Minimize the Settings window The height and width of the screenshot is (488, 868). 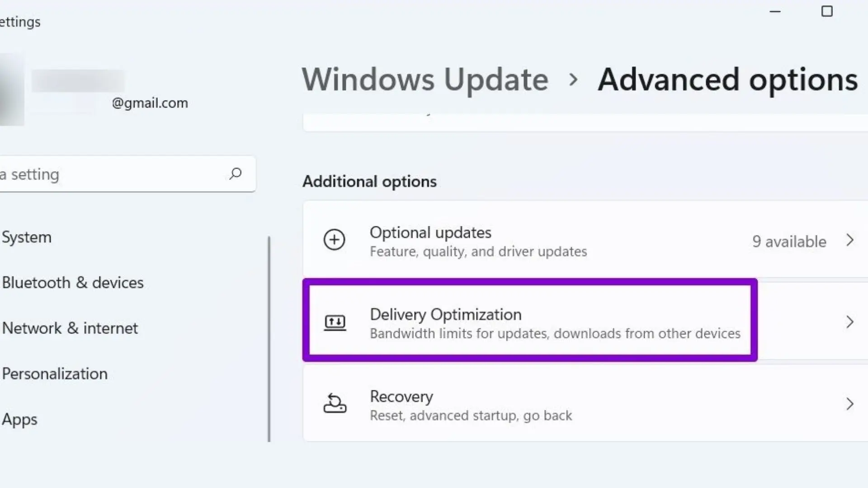pyautogui.click(x=775, y=11)
